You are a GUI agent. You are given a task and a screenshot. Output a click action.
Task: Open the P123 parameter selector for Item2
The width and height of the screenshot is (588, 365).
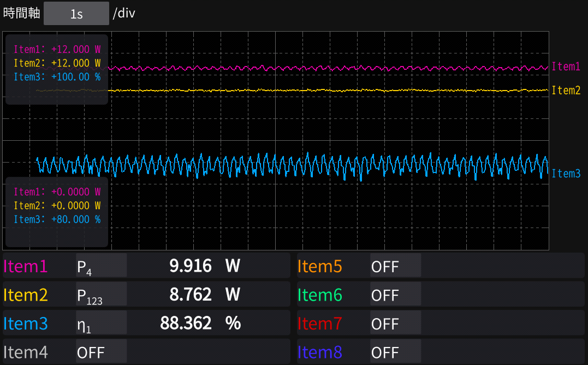coord(101,295)
